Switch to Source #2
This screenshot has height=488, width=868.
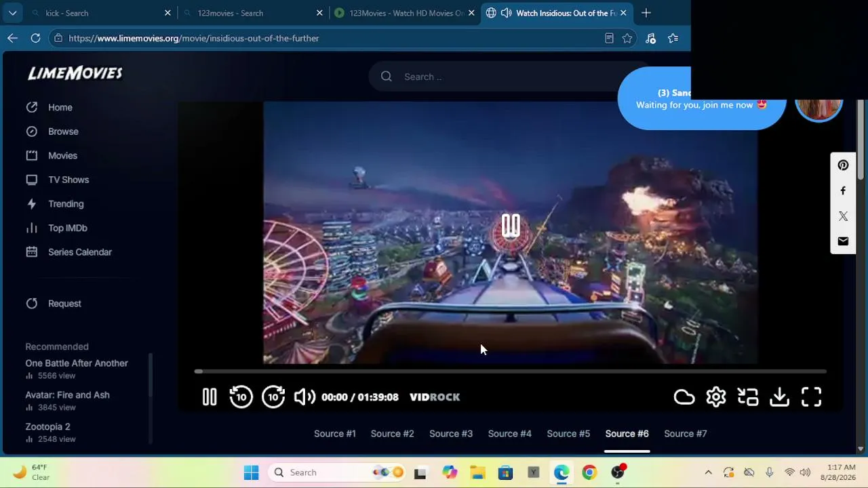pyautogui.click(x=393, y=434)
